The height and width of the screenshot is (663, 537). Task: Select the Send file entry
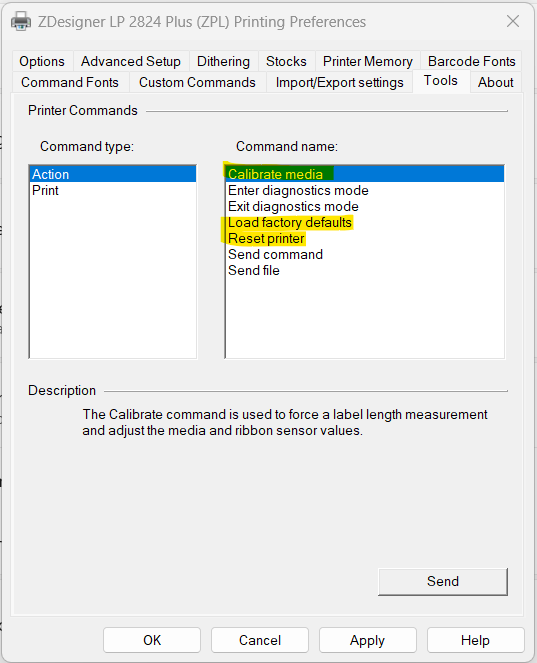pos(365,271)
